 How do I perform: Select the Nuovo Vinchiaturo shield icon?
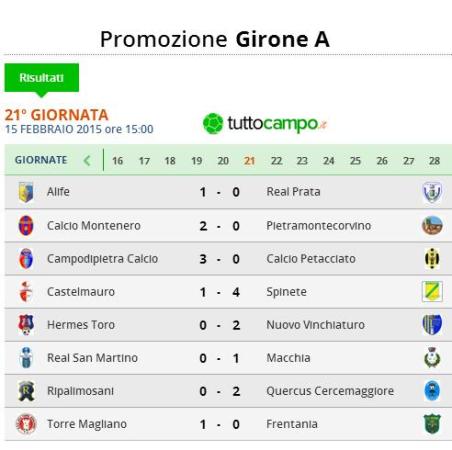(432, 325)
